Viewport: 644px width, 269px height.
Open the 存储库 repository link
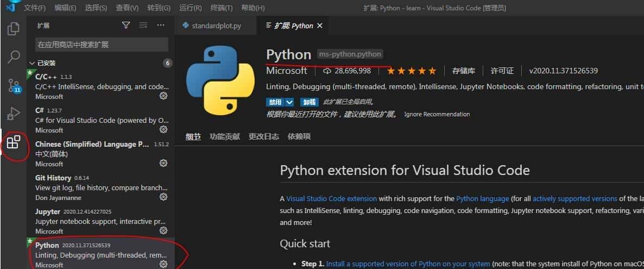point(464,71)
